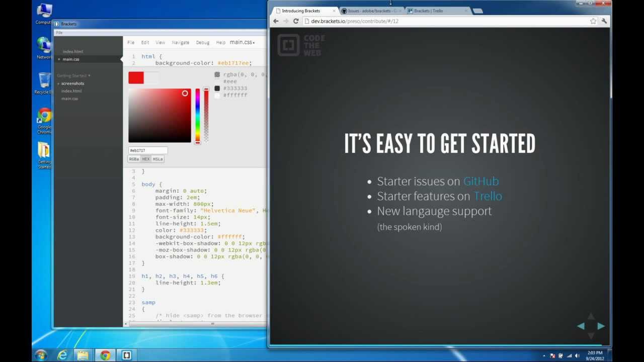The width and height of the screenshot is (644, 362).
Task: Open the View menu in Brackets
Action: coord(160,43)
